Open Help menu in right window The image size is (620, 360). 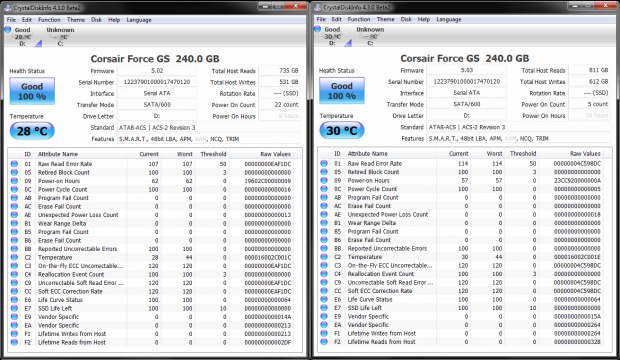423,19
